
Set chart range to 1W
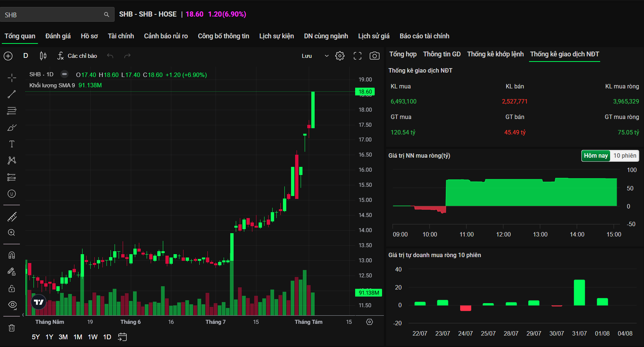tap(93, 337)
